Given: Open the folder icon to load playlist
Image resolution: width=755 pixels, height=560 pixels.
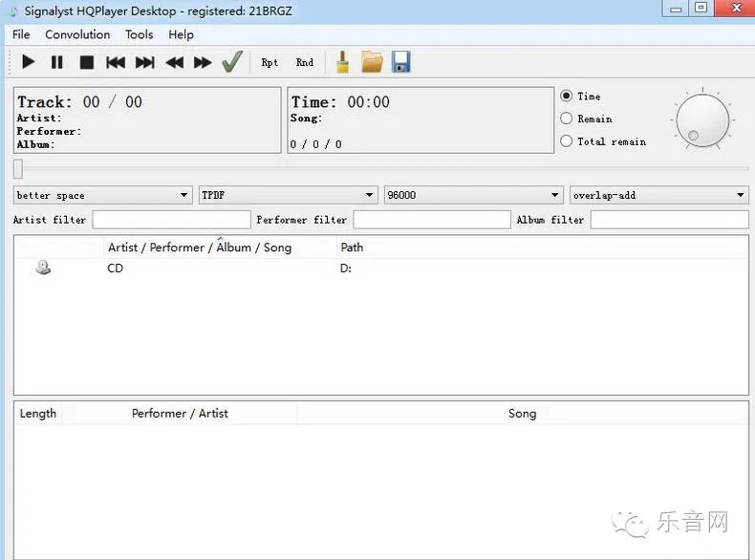Looking at the screenshot, I should (x=372, y=62).
